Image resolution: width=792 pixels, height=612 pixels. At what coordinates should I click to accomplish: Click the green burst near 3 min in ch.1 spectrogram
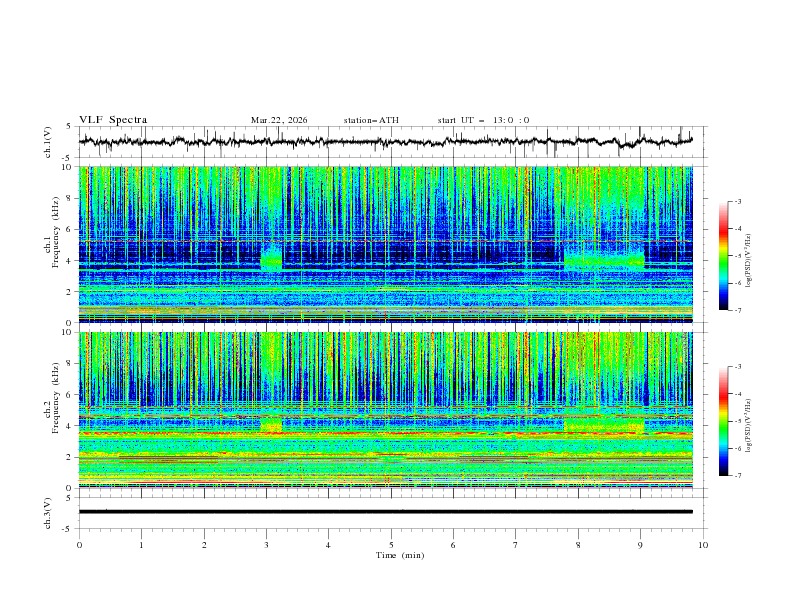tap(272, 258)
